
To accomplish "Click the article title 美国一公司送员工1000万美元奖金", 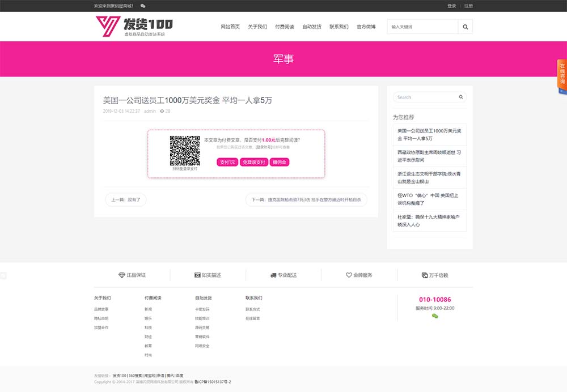I will [x=187, y=100].
